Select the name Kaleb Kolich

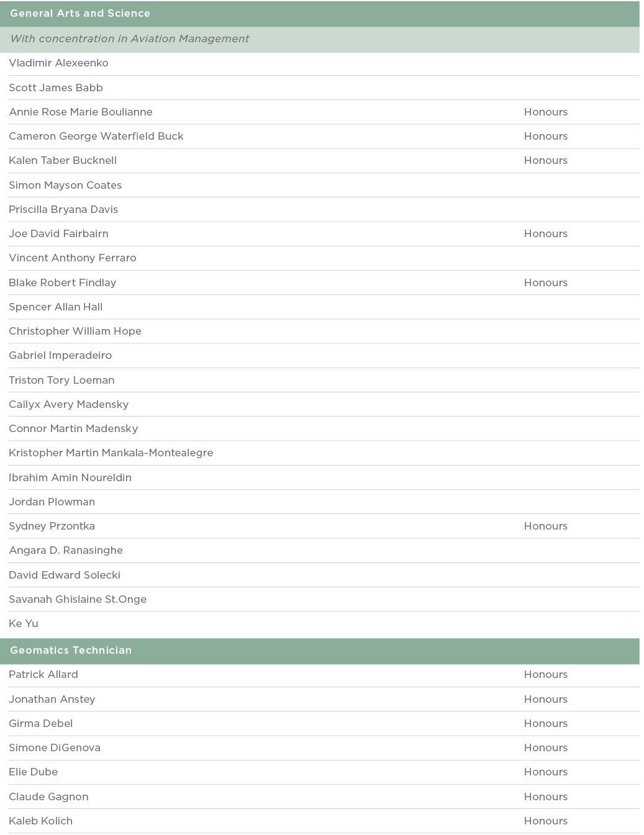(40, 821)
